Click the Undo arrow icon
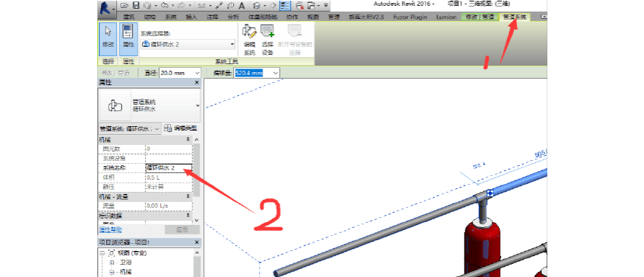 tap(164, 6)
